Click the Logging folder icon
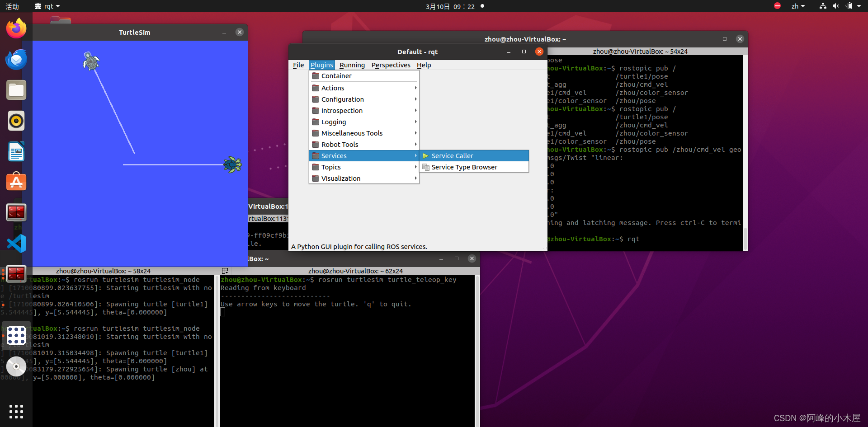Screen dimensions: 868x427 316,122
